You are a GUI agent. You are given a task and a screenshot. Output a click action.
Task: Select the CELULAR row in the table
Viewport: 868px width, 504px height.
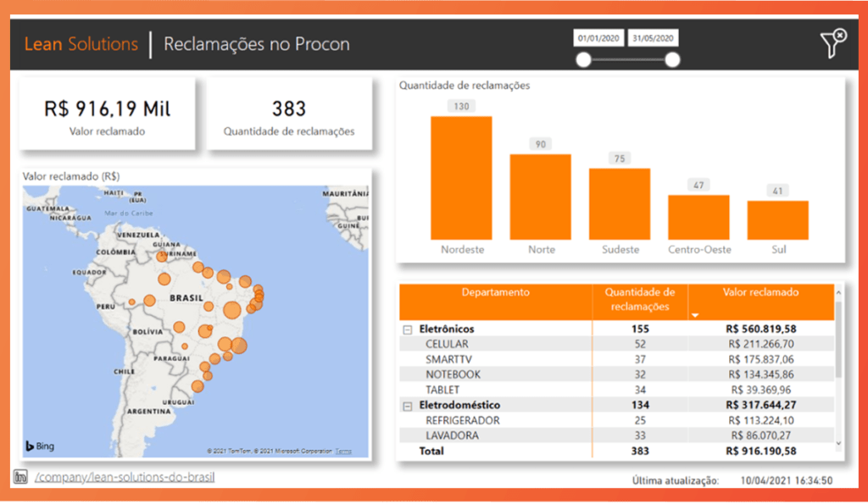tap(447, 344)
